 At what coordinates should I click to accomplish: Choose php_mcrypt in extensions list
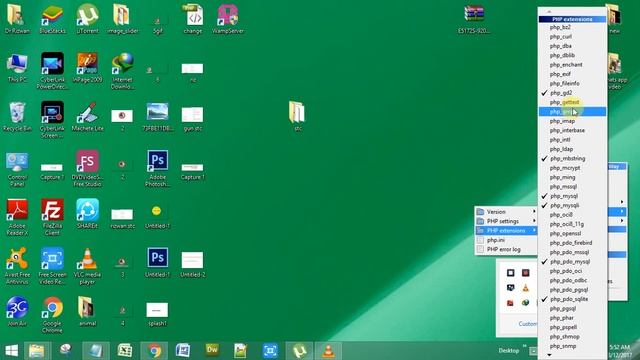(x=572, y=168)
